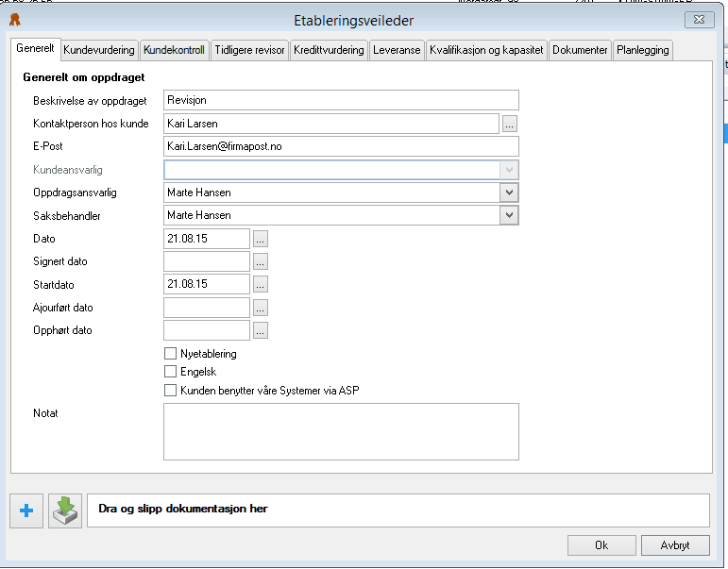
Task: Click the green arrow import-document icon
Action: coord(65,510)
